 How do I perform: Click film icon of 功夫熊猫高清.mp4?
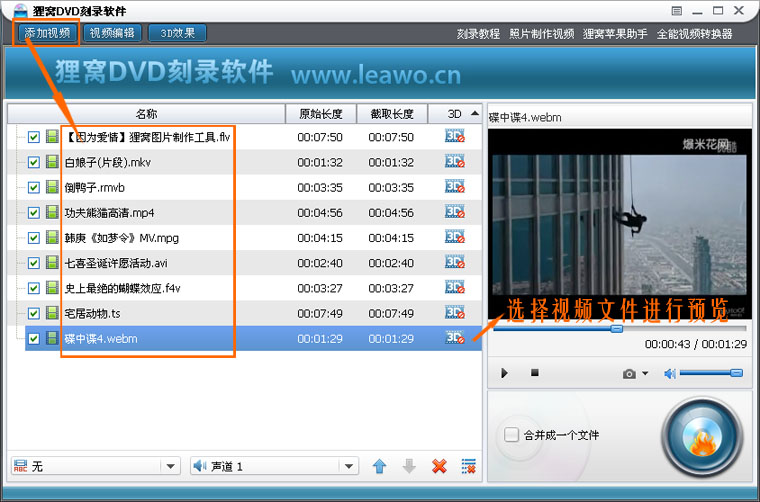pyautogui.click(x=52, y=212)
